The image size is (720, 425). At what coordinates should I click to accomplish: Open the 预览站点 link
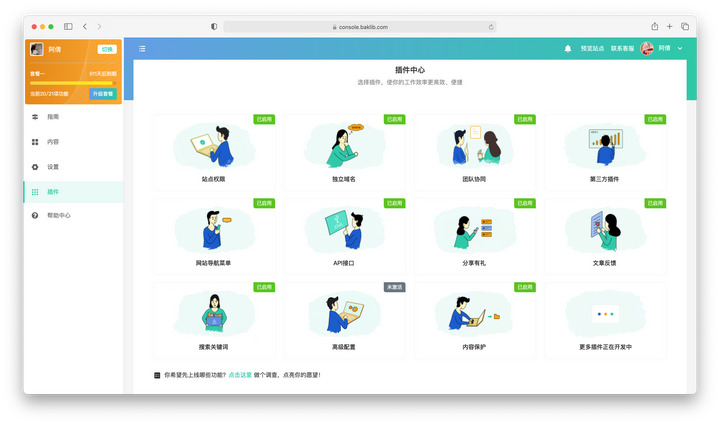pyautogui.click(x=592, y=48)
